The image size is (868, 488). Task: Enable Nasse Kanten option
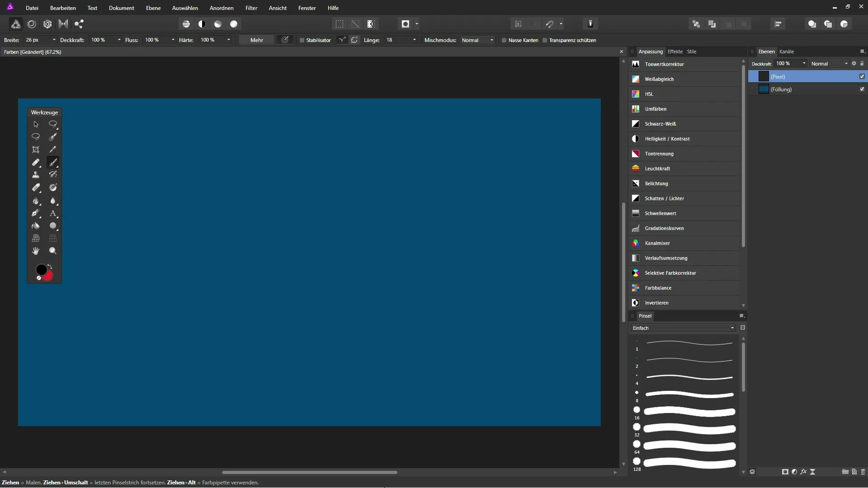[504, 40]
